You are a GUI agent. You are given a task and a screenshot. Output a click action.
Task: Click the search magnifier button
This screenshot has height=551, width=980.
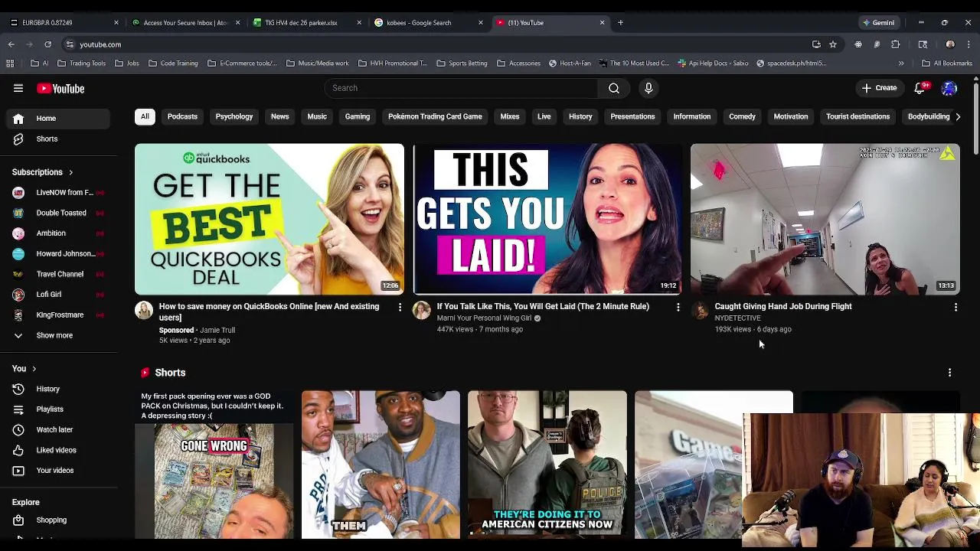click(x=614, y=88)
